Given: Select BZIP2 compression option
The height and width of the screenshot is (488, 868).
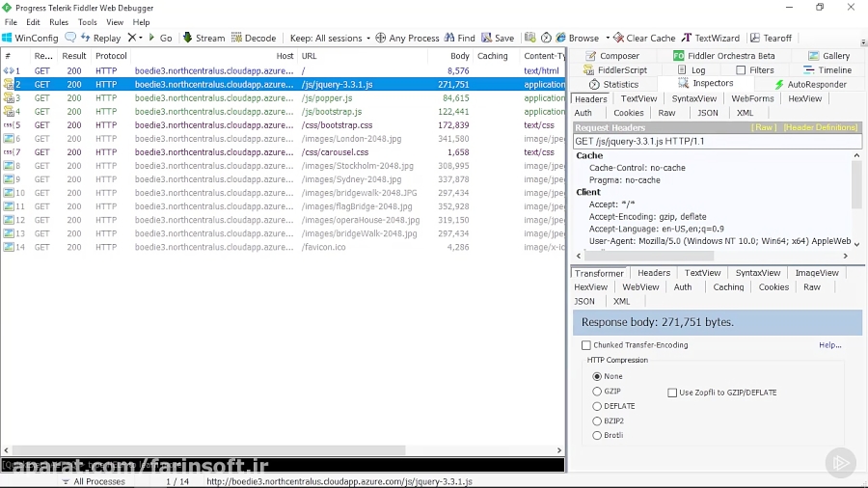Looking at the screenshot, I should (597, 421).
